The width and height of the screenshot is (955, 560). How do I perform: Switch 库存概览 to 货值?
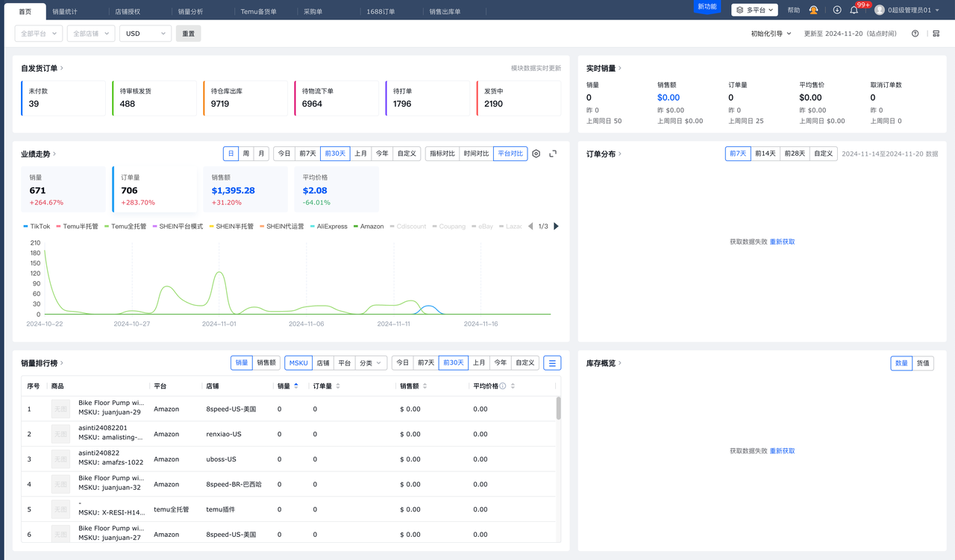tap(923, 363)
